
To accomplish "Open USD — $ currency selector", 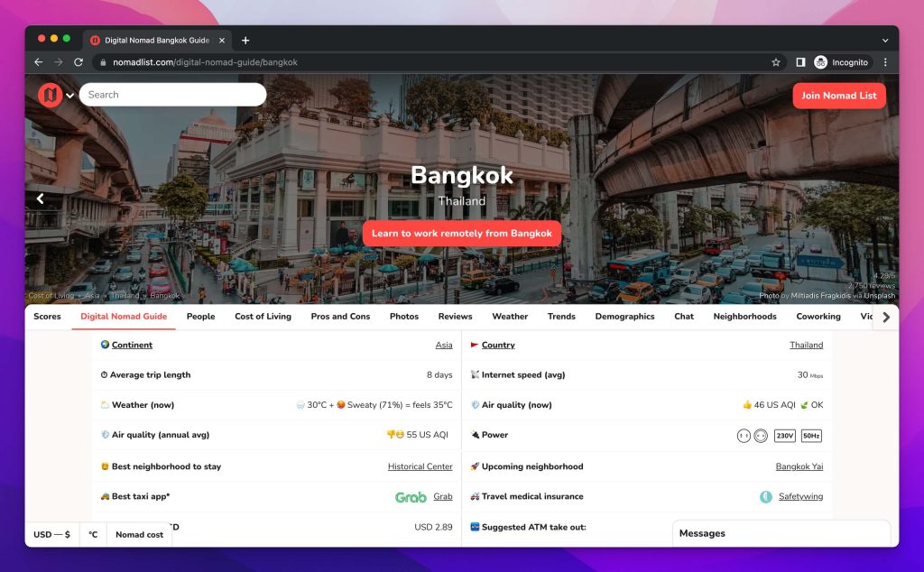I will pos(51,534).
